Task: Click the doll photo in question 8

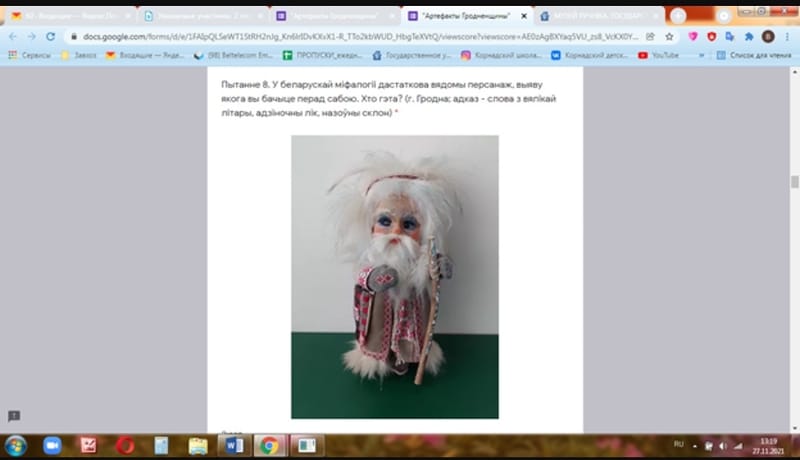Action: [x=394, y=277]
